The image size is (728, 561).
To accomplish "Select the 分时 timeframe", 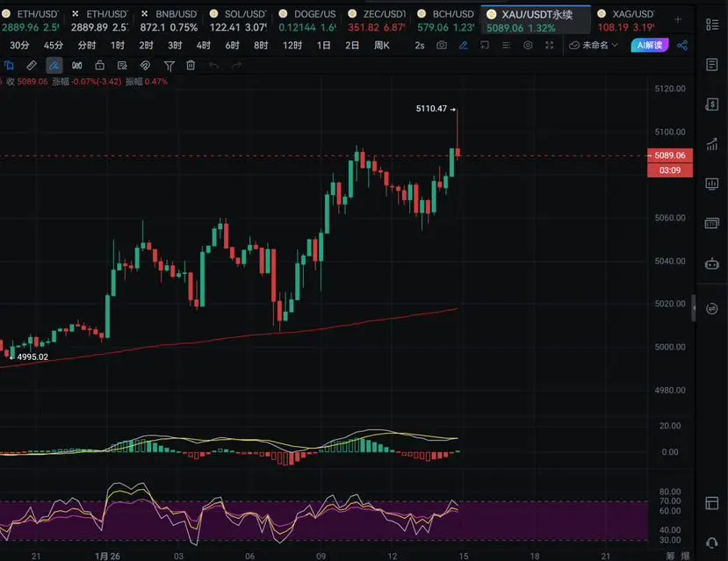I will coord(87,45).
